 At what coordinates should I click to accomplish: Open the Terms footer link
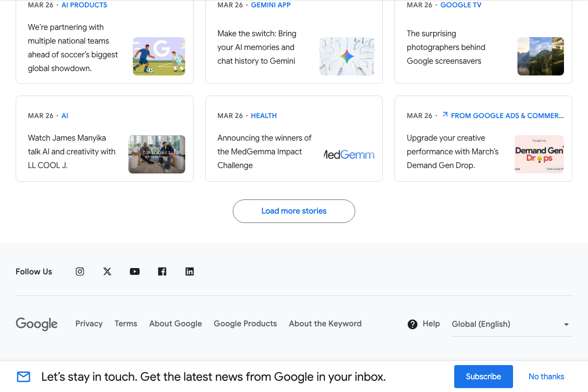click(126, 324)
